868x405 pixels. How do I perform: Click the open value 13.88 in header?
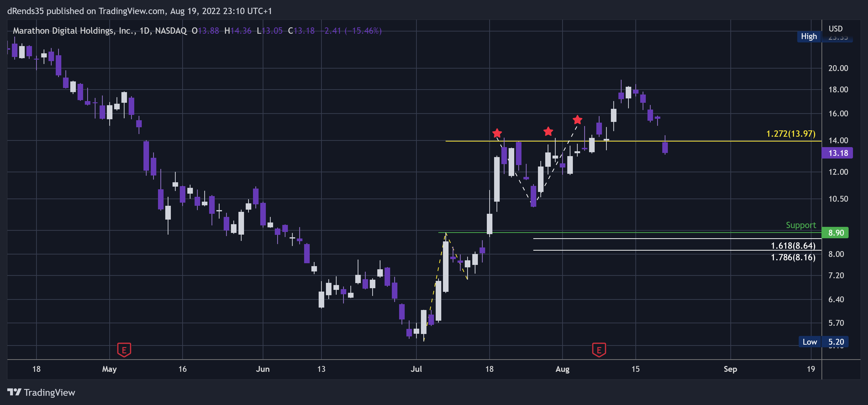pos(208,31)
